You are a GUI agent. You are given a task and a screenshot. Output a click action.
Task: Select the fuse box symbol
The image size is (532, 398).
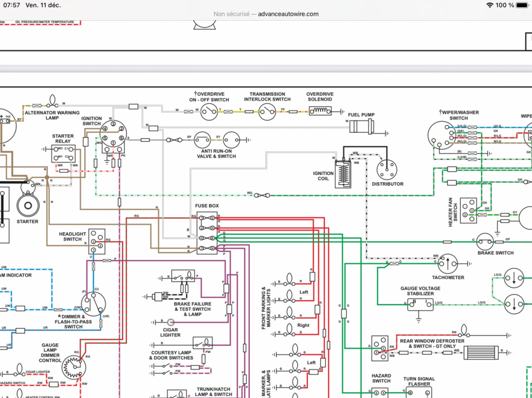click(x=207, y=232)
